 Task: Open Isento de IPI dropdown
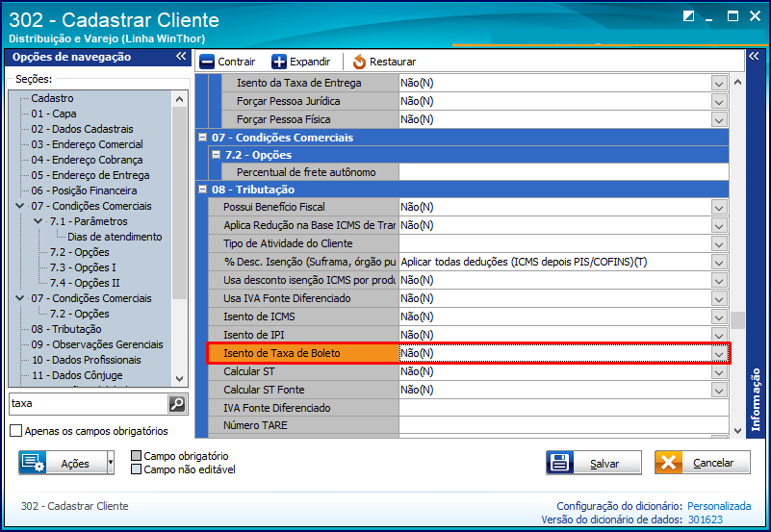(x=719, y=335)
